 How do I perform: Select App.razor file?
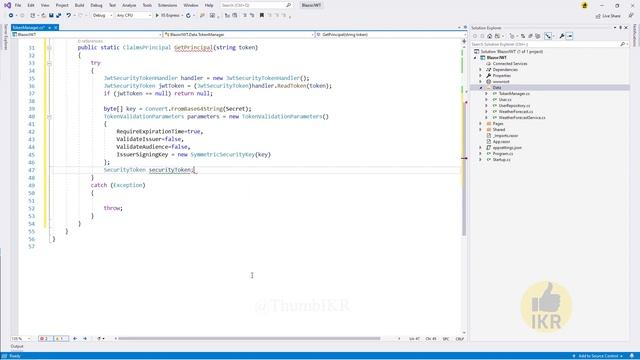(501, 142)
